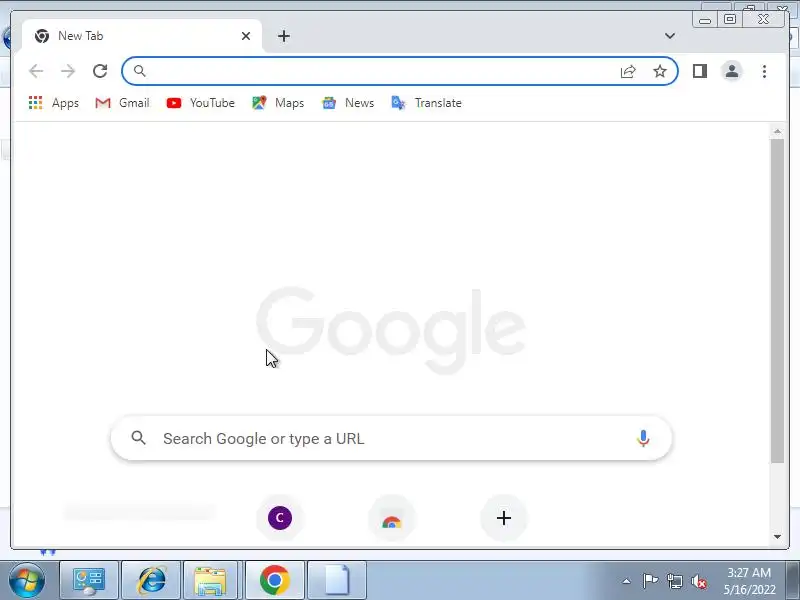Open Control Panel from the taskbar
Viewport: 800px width, 600px height.
point(89,581)
